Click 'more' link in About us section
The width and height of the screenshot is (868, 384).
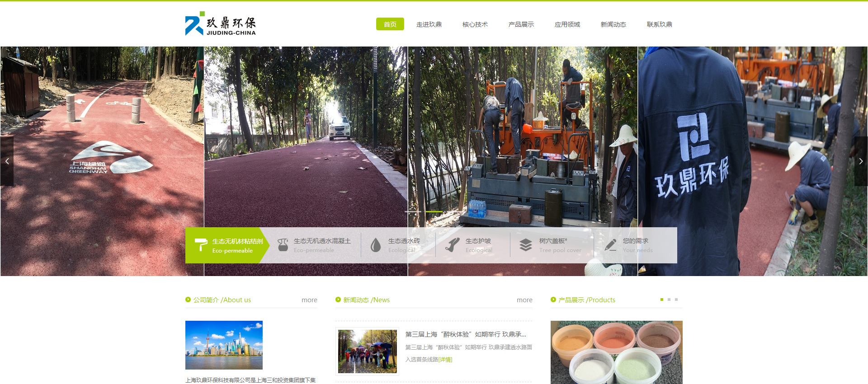(309, 300)
